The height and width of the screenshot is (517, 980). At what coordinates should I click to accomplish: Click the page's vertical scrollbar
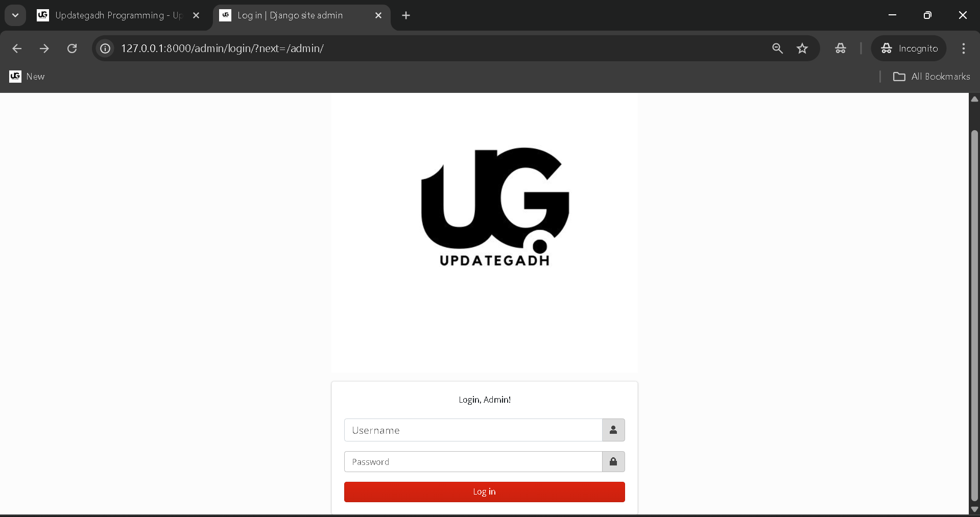pyautogui.click(x=974, y=316)
